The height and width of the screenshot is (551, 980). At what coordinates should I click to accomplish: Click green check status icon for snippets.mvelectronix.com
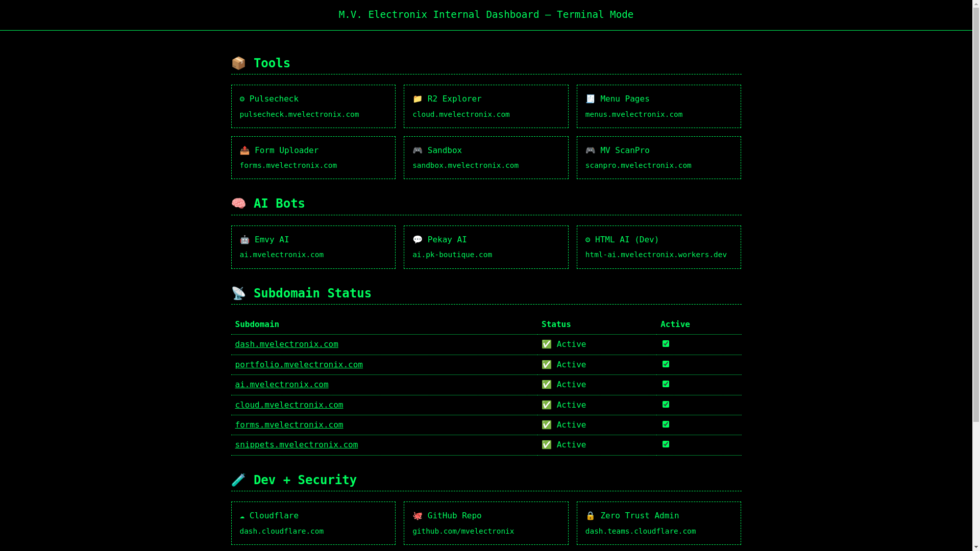[x=547, y=445]
